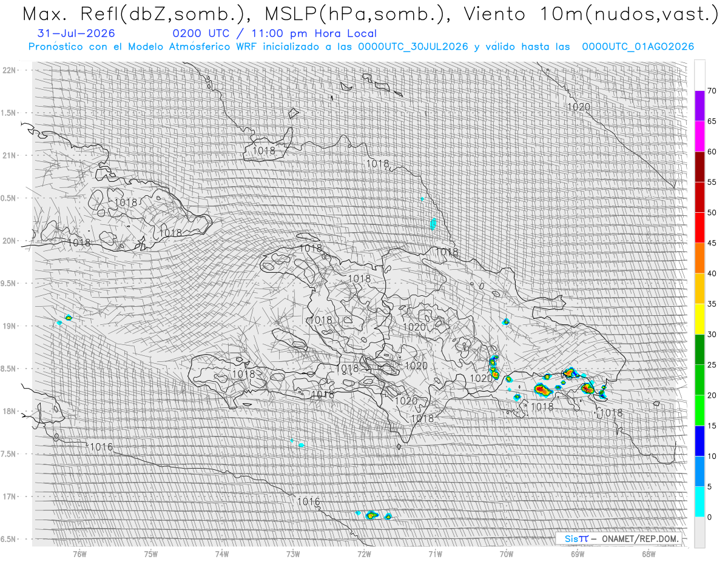Click the colorbar scale value '45'
The image size is (728, 562).
click(x=712, y=243)
